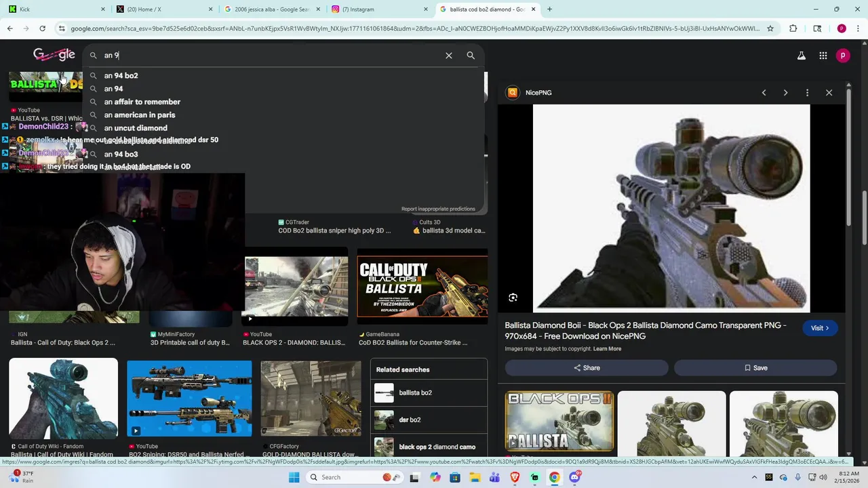Save the image to collection
This screenshot has width=868, height=488.
click(755, 368)
